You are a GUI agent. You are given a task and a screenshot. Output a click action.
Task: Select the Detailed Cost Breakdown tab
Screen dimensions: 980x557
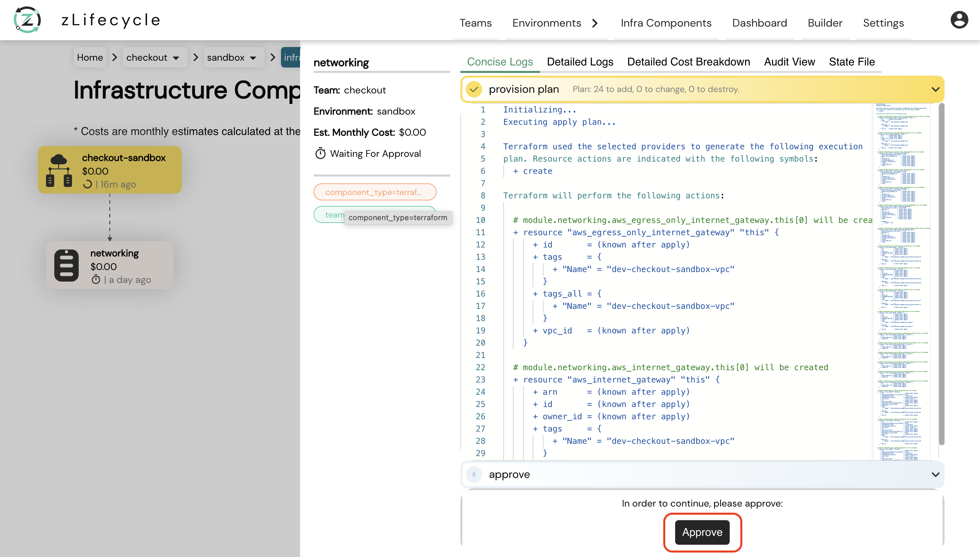pos(688,61)
